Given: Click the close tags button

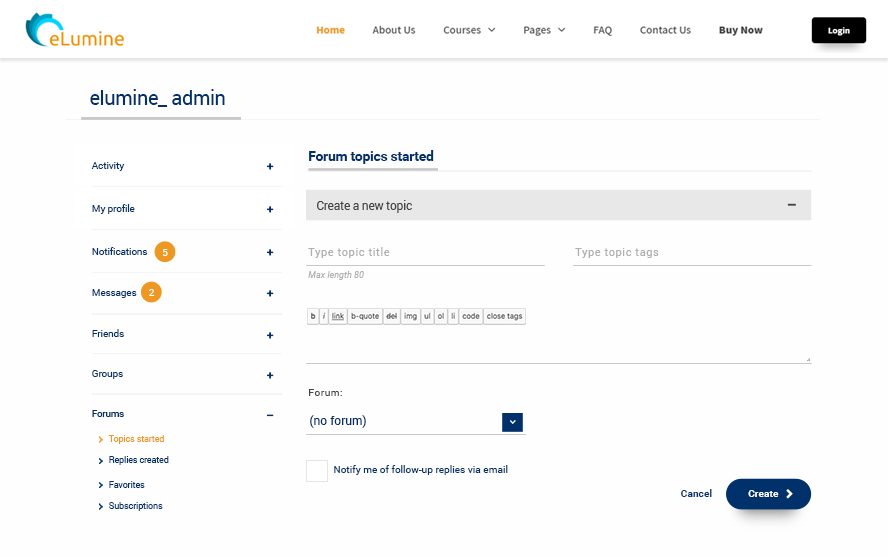Looking at the screenshot, I should (505, 316).
